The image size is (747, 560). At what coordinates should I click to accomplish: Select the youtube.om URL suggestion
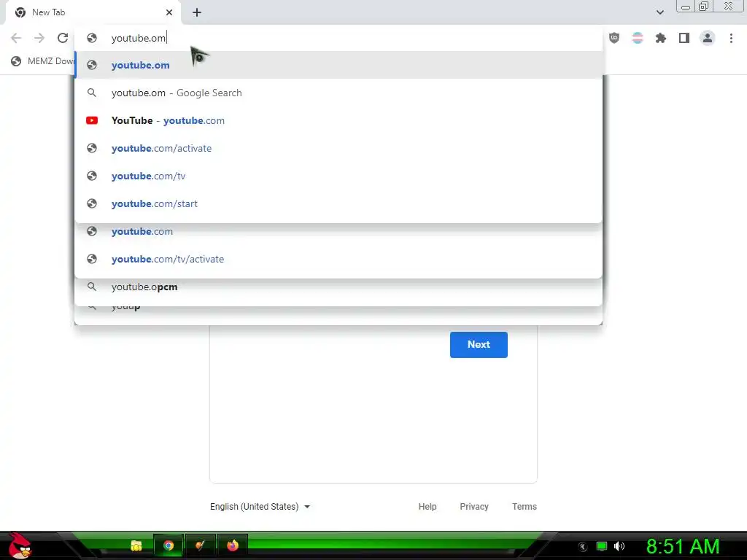click(338, 65)
